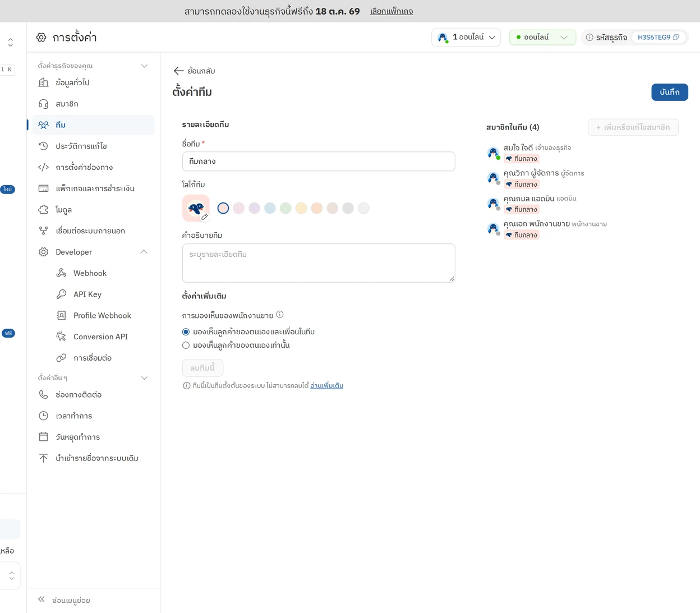Open the calendar icon for วันหยุดทำการ
700x613 pixels.
coord(43,437)
